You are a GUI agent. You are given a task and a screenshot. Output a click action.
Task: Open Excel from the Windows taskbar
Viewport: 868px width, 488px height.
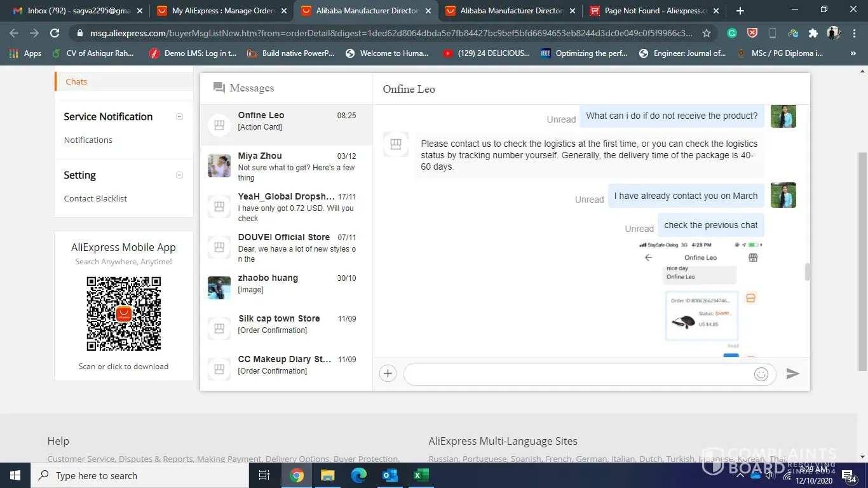tap(421, 475)
